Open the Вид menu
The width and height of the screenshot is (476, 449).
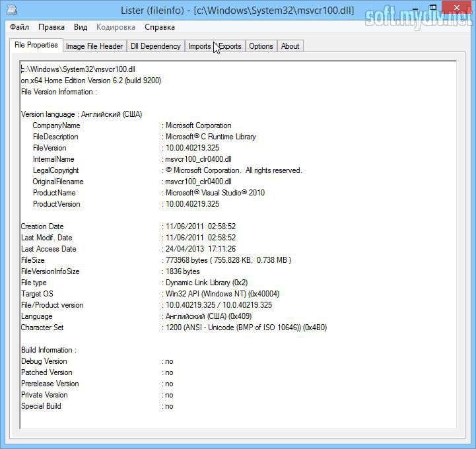[81, 27]
